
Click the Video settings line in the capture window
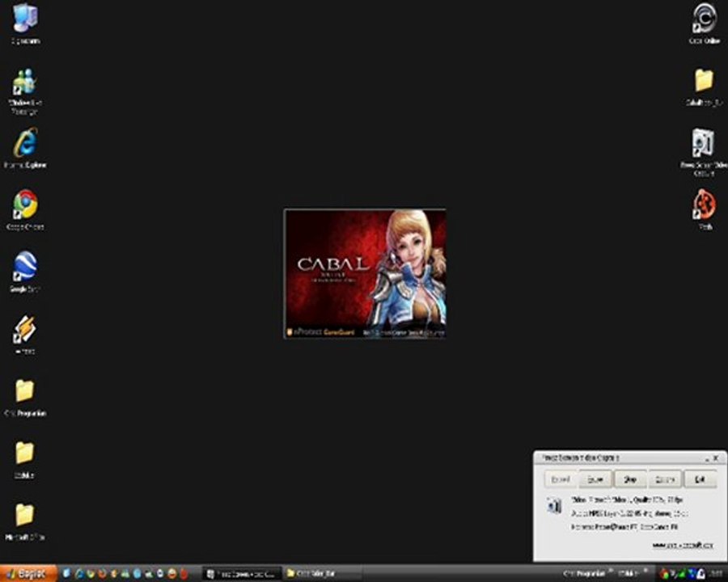tap(627, 500)
